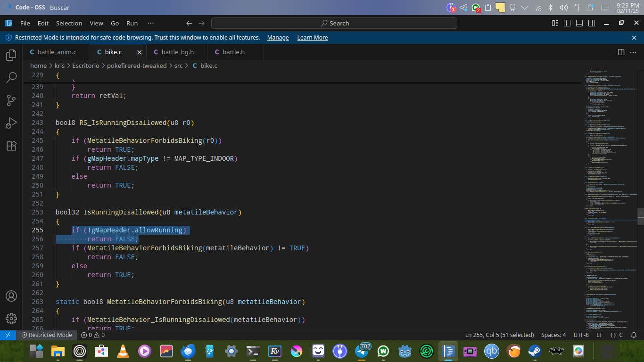Switch to the battle_bg.h tab
The width and height of the screenshot is (644, 362).
coord(177,52)
